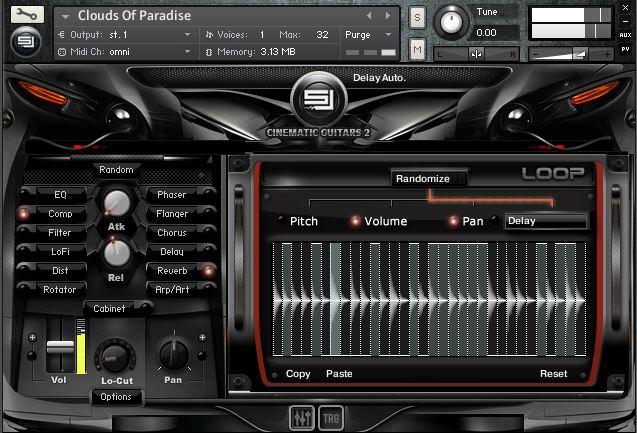Image resolution: width=637 pixels, height=433 pixels.
Task: Open the Delay dropdown in Loop panel
Action: point(545,221)
